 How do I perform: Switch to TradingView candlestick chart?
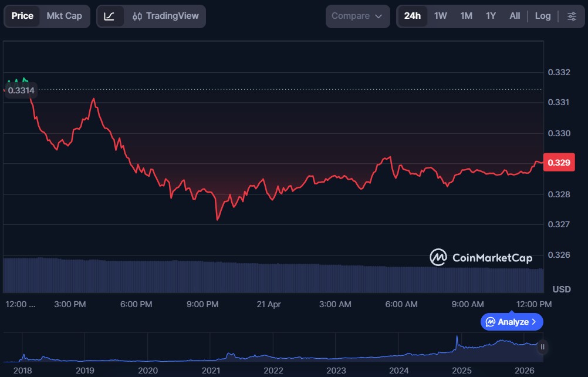165,16
